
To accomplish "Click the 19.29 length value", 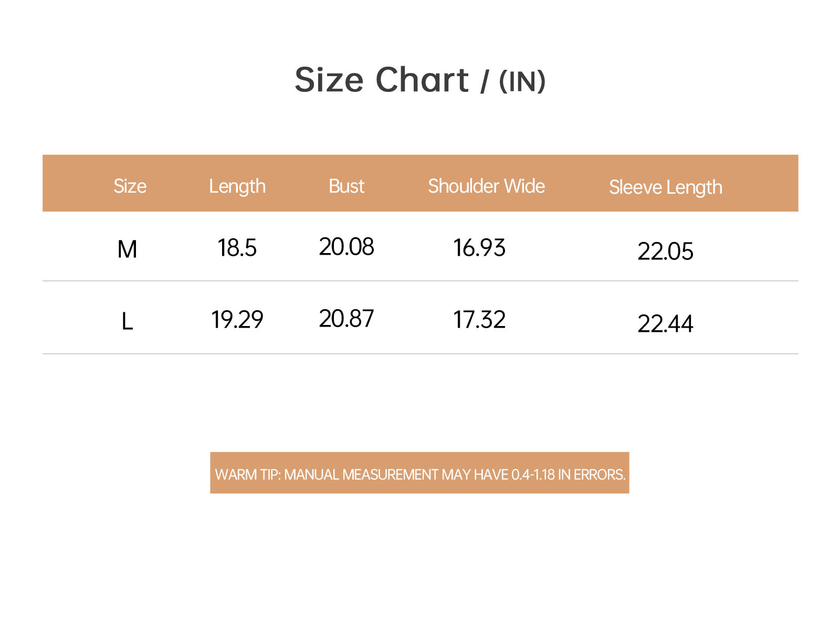I will click(237, 319).
